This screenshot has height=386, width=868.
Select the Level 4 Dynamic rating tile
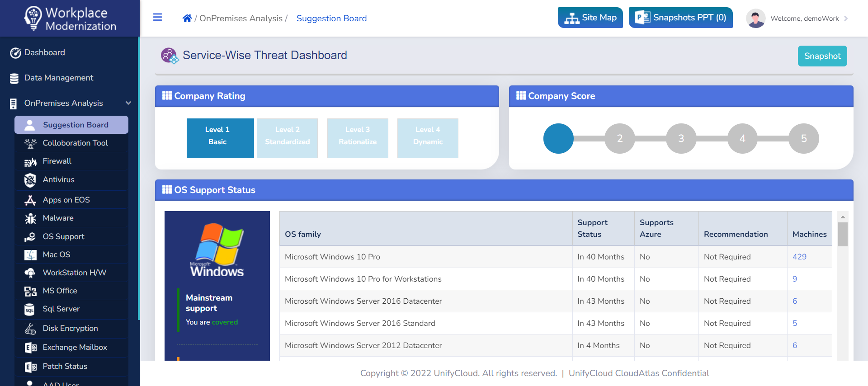click(428, 138)
